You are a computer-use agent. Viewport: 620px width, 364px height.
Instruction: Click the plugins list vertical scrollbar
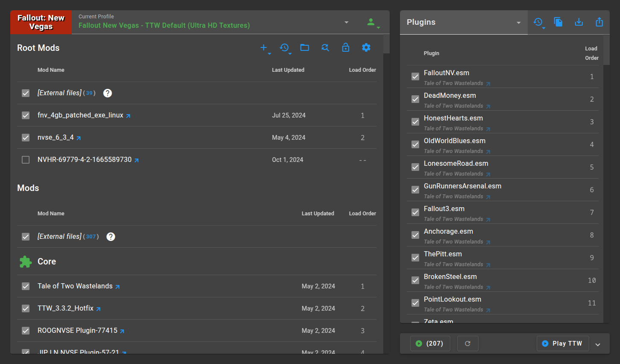tap(606, 50)
